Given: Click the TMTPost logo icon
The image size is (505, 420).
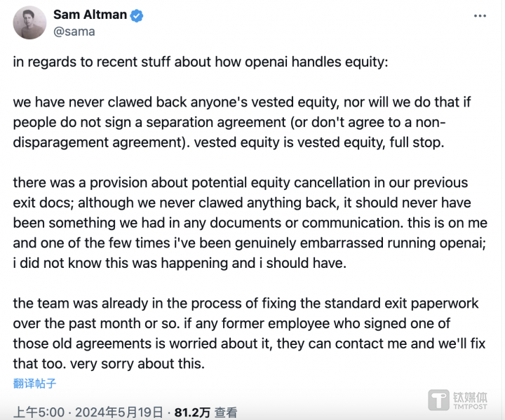Looking at the screenshot, I should click(x=440, y=400).
